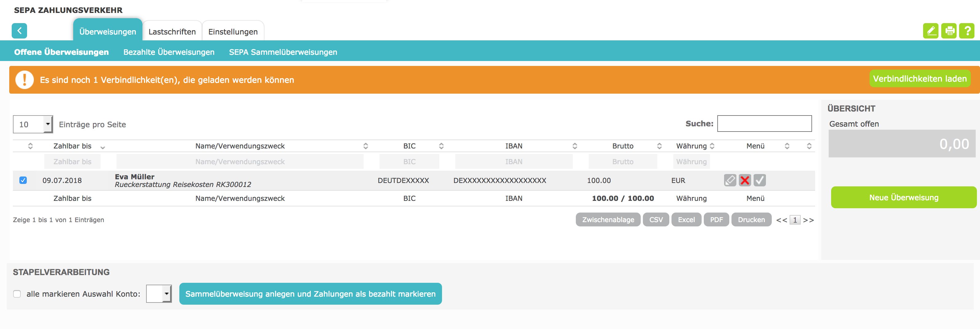This screenshot has height=329, width=980.
Task: Edit the Eva Müller transfer entry
Action: pyautogui.click(x=730, y=180)
